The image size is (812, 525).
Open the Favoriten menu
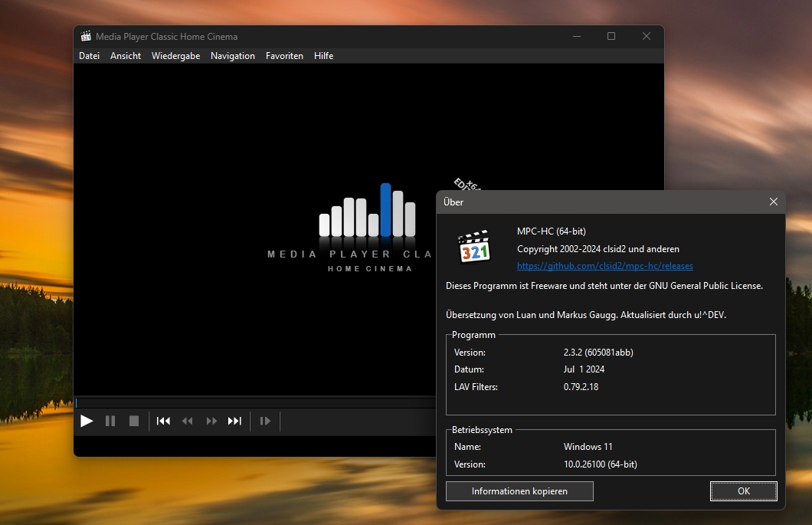[x=284, y=55]
